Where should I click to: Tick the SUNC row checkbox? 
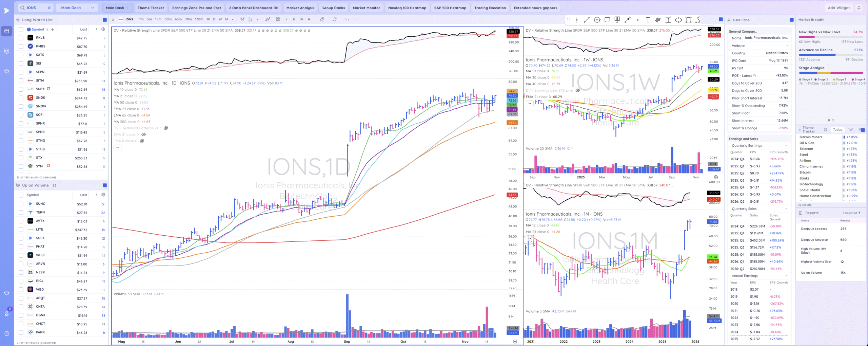point(21,204)
